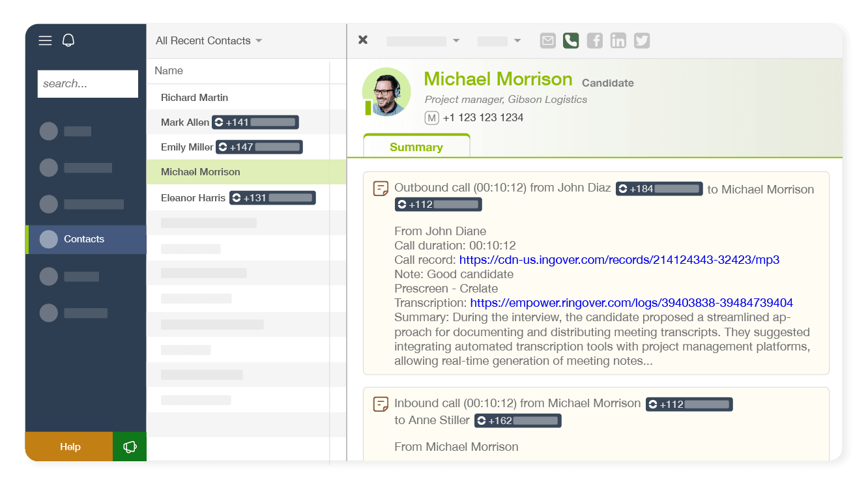868x486 pixels.
Task: Open the hamburger menu
Action: pos(45,40)
